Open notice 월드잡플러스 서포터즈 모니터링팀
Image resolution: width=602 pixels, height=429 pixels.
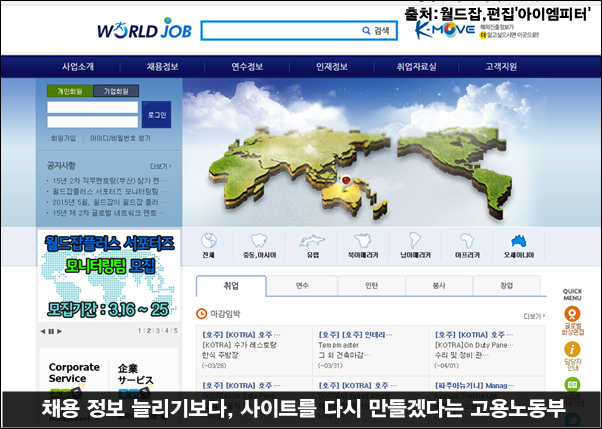coord(110,191)
